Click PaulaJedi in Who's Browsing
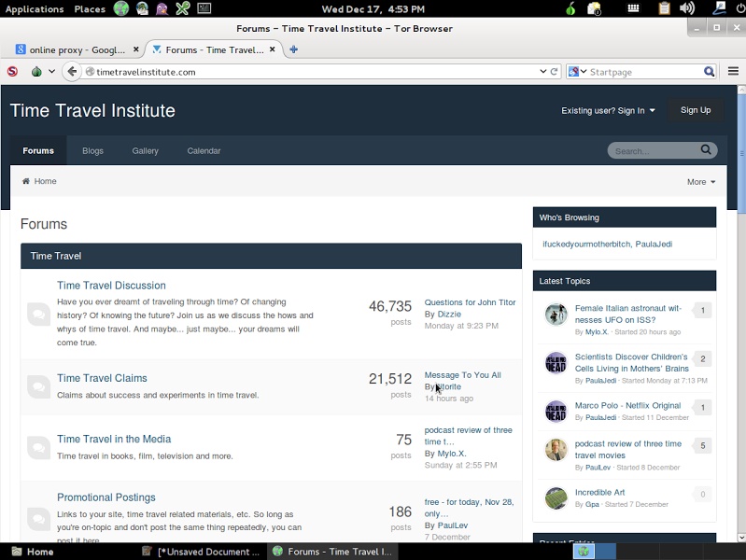 point(654,245)
